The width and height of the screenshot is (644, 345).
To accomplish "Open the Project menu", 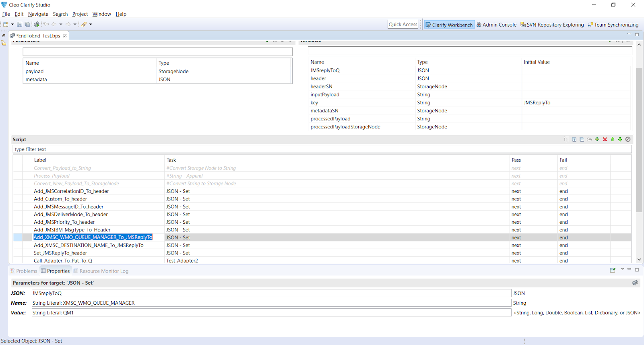I will (x=80, y=14).
